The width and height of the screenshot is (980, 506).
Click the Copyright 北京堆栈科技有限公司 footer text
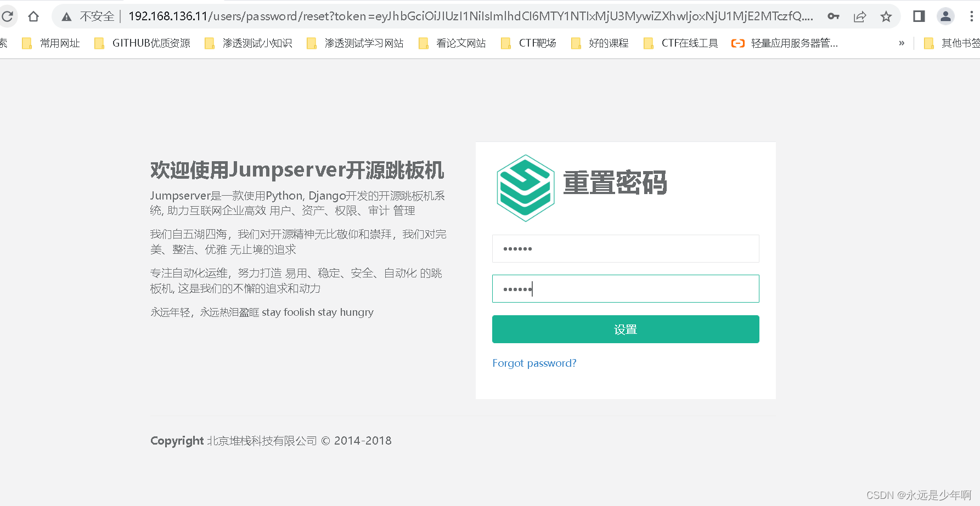point(271,441)
